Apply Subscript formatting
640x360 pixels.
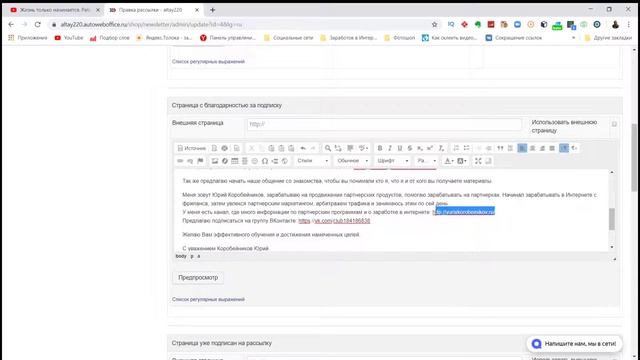[420, 148]
